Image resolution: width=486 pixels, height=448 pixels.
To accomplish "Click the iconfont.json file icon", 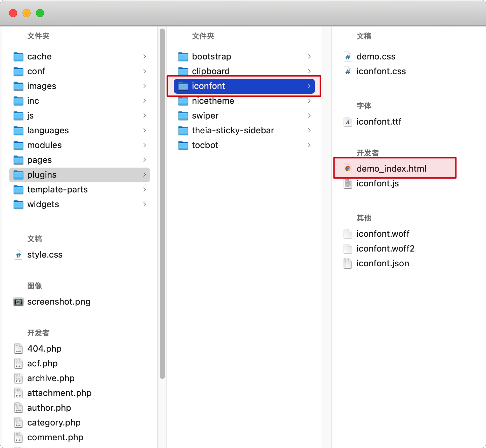I will pos(348,263).
